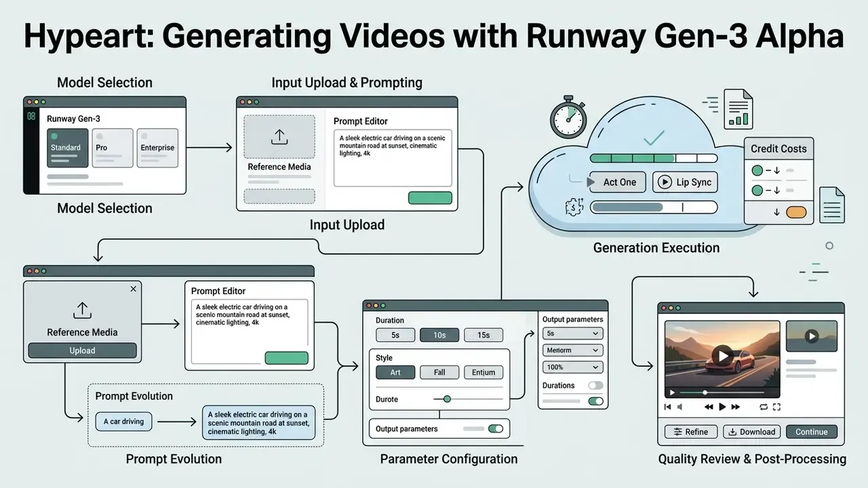Adjust the Durote slider handle
Viewport: 868px width, 488px height.
click(x=447, y=399)
